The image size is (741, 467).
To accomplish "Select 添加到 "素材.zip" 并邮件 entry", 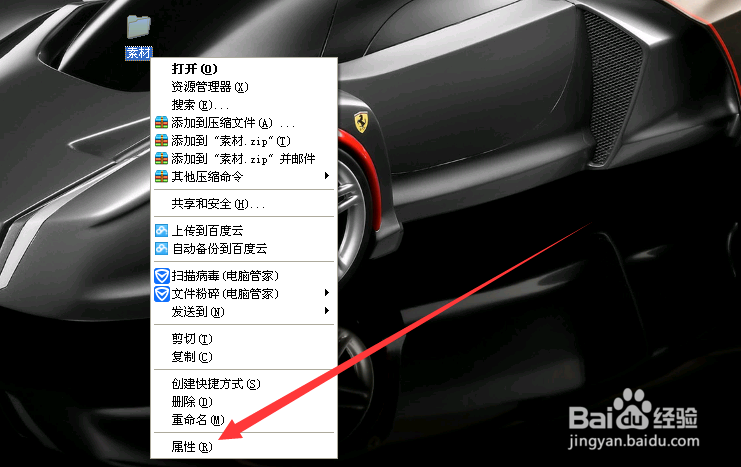I will point(244,159).
